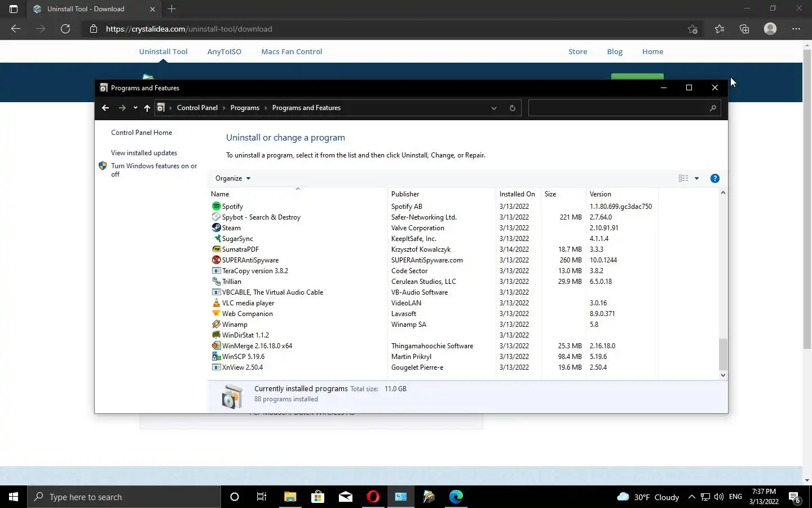Screen dimensions: 812x508
Task: Open the Uninstall Tool site tab
Action: click(x=164, y=51)
